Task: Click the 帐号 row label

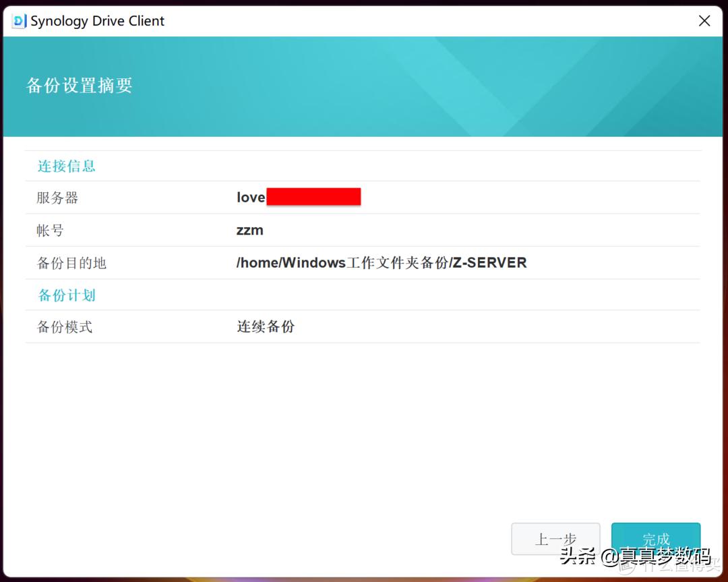Action: click(x=51, y=230)
